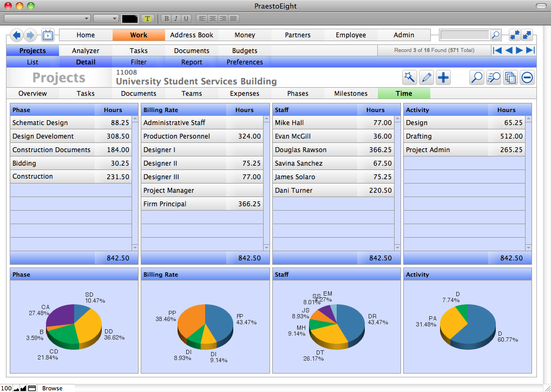Click the quick search input field

(464, 35)
